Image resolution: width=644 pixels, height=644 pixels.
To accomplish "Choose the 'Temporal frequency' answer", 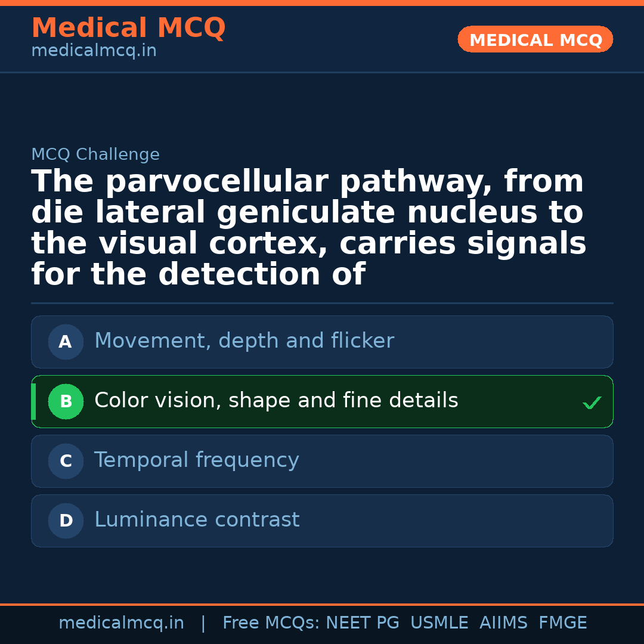I will click(196, 460).
